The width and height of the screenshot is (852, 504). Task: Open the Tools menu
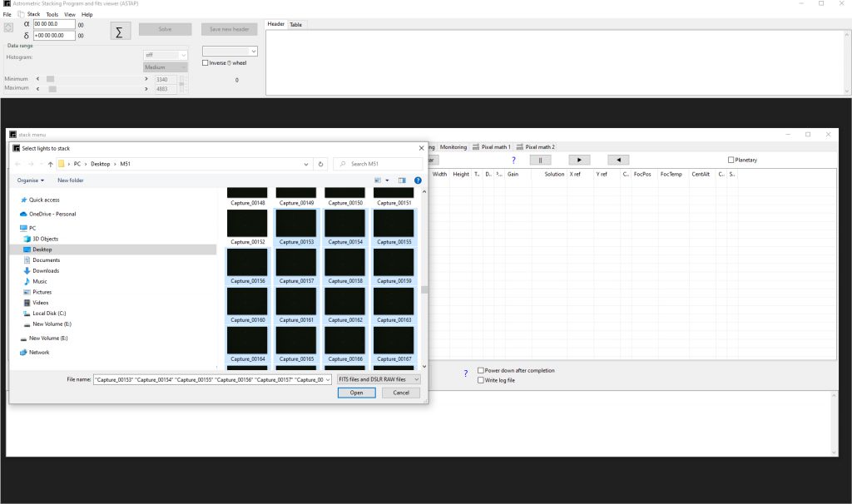(52, 15)
